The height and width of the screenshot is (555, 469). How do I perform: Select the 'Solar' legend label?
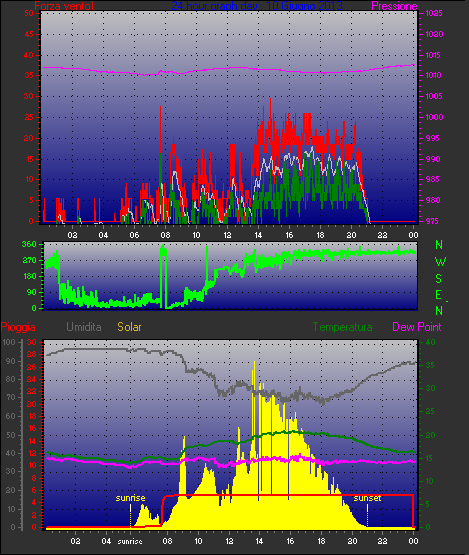point(129,327)
